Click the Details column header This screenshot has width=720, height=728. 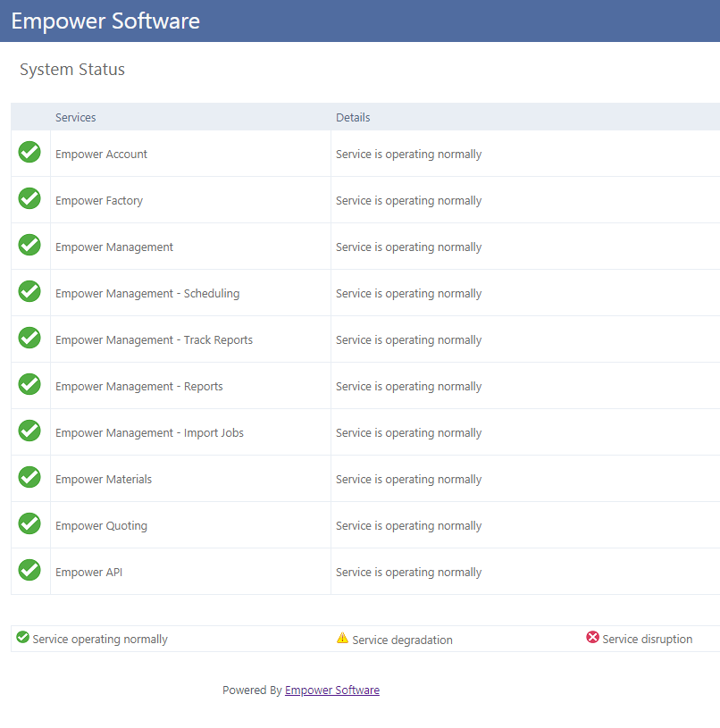pos(353,117)
